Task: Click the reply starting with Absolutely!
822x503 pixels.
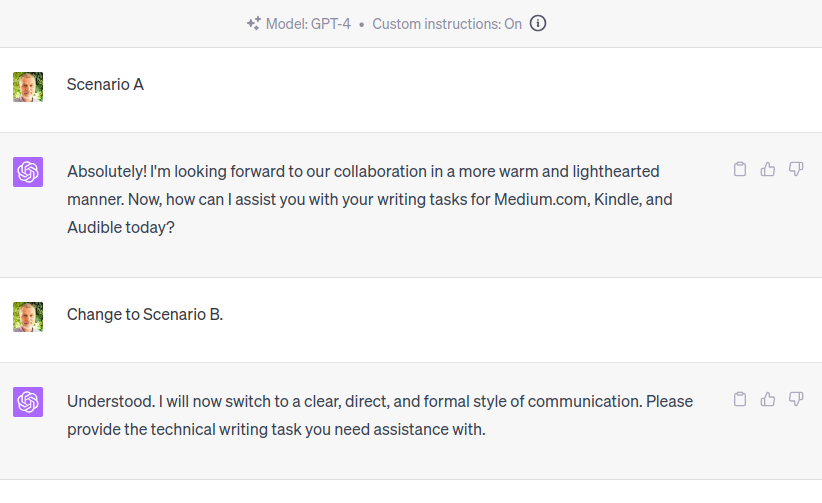Action: pos(370,199)
